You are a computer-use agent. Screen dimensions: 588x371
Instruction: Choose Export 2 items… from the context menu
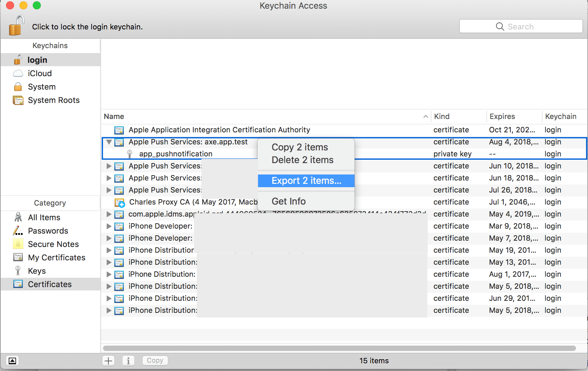[306, 180]
